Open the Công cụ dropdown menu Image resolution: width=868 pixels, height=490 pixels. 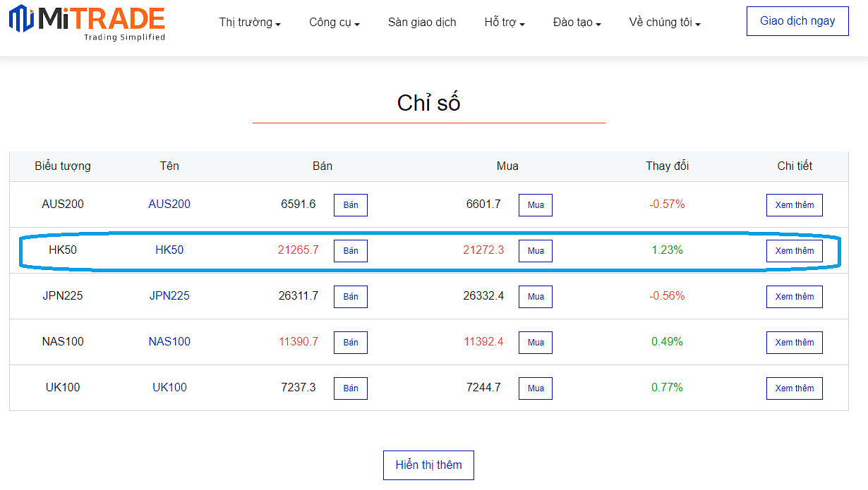[334, 23]
